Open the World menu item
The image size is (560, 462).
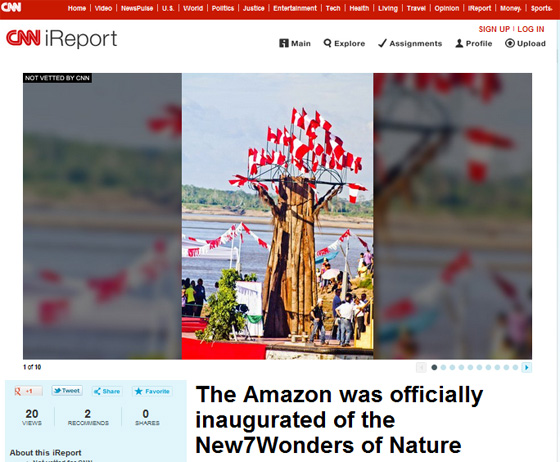[193, 8]
